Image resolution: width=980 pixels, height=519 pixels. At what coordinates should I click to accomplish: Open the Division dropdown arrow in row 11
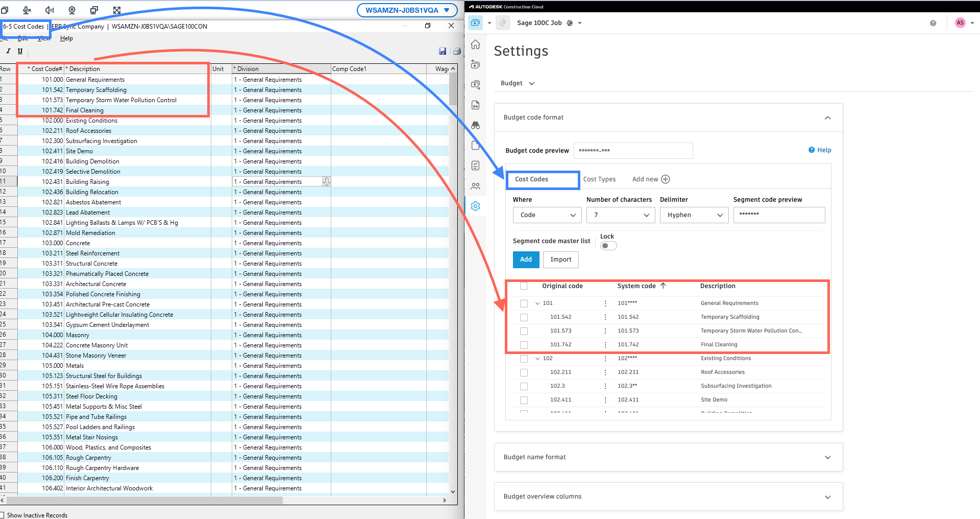point(327,181)
